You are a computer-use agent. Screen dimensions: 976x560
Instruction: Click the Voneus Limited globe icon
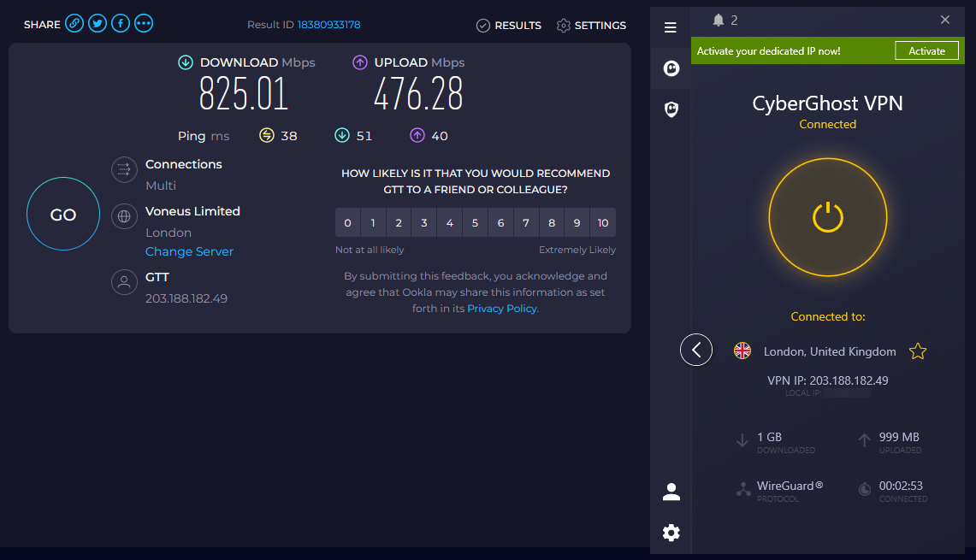tap(124, 216)
